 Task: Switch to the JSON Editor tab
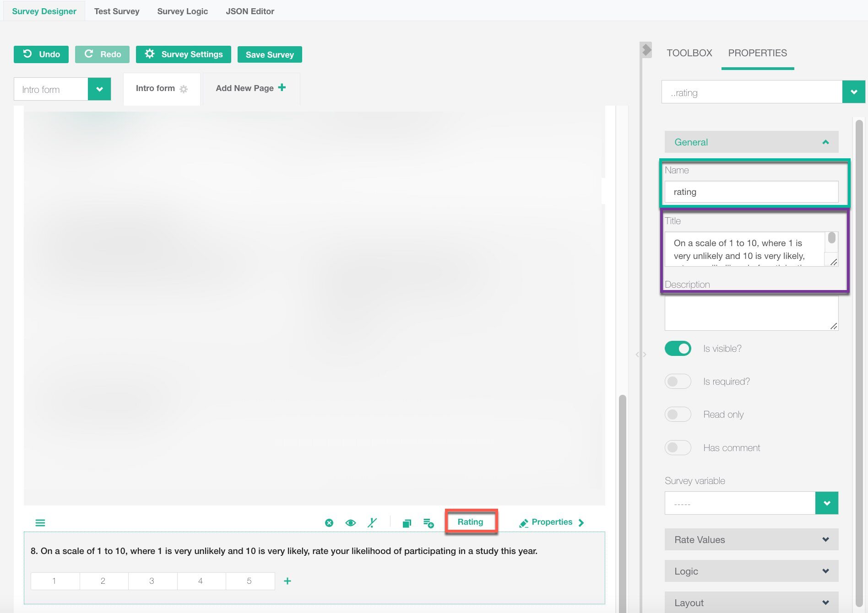250,11
